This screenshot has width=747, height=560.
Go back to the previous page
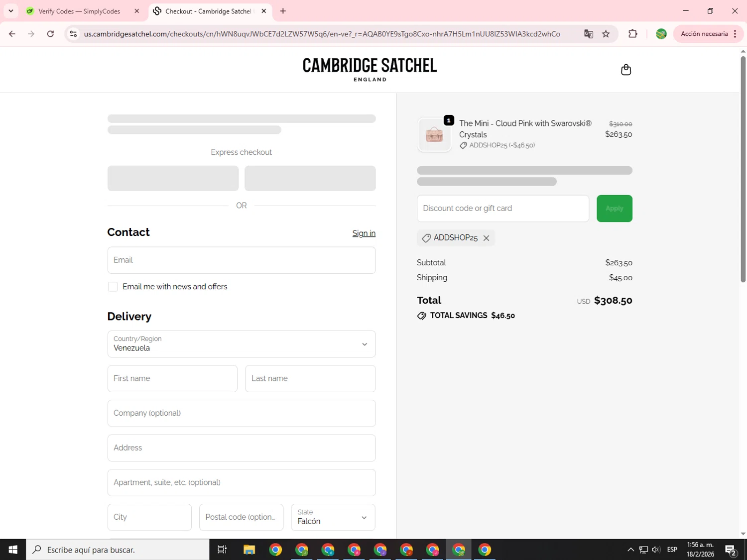tap(12, 34)
